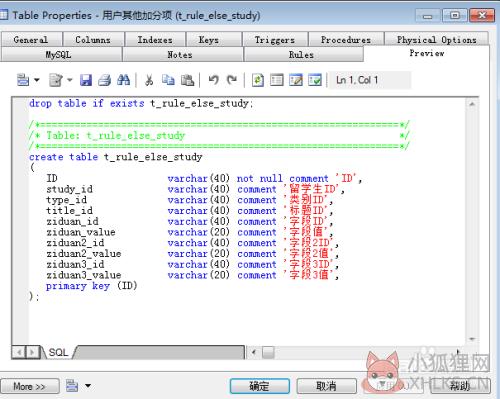Cancel the dialog with the 取消 button
This screenshot has width=500, height=399.
pos(326,386)
